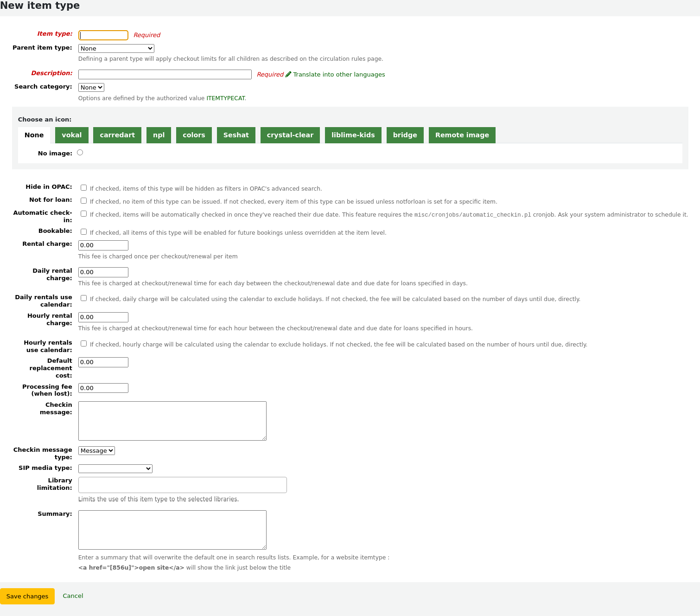Expand the Search category dropdown
700x616 pixels.
(91, 87)
